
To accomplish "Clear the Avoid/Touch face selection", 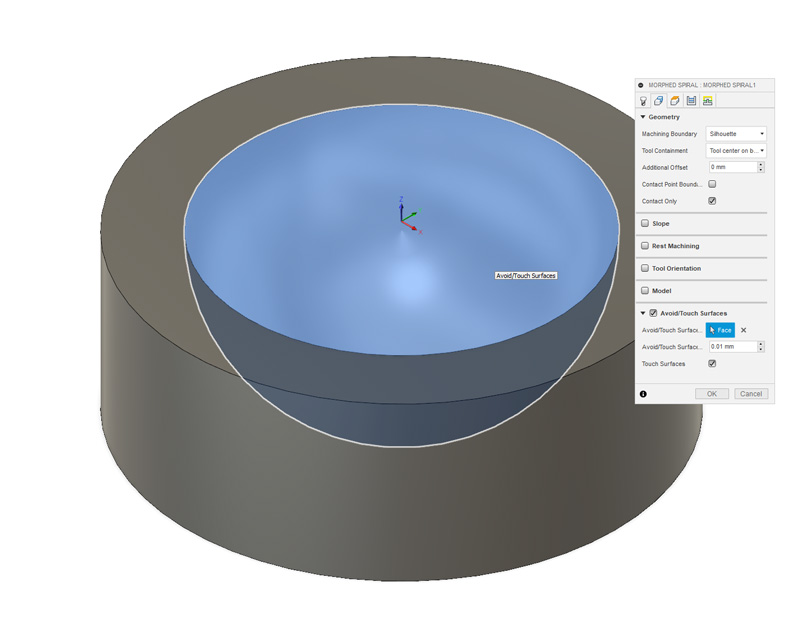I will (x=743, y=330).
